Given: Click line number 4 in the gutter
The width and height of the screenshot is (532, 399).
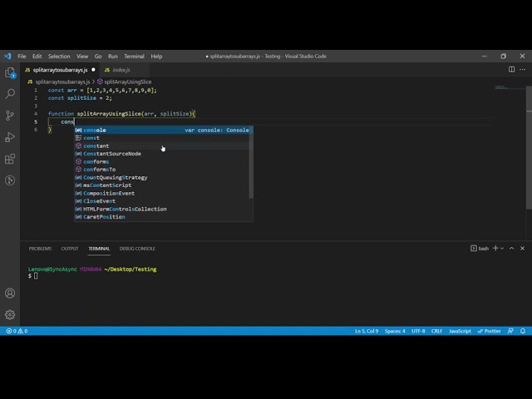Looking at the screenshot, I should 36,114.
